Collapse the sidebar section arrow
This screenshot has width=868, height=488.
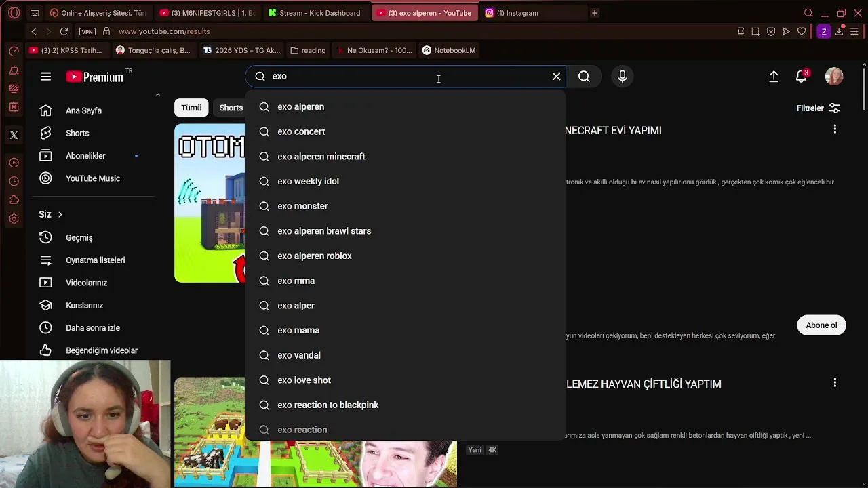157,95
